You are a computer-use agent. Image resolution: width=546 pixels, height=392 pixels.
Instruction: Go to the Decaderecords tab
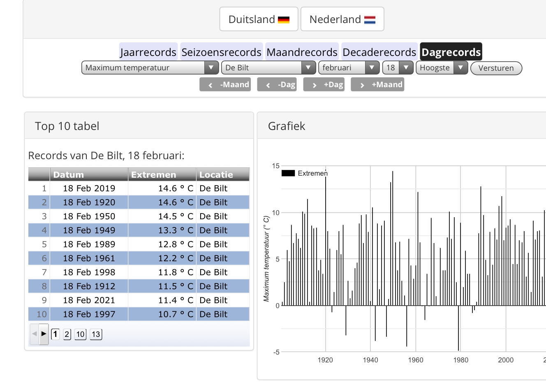pyautogui.click(x=379, y=52)
